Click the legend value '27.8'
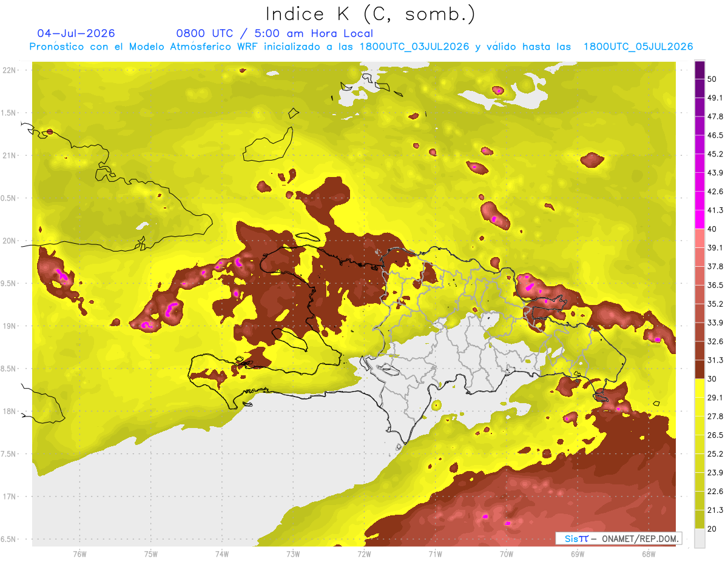Viewport: 728px width, 562px height. (715, 416)
